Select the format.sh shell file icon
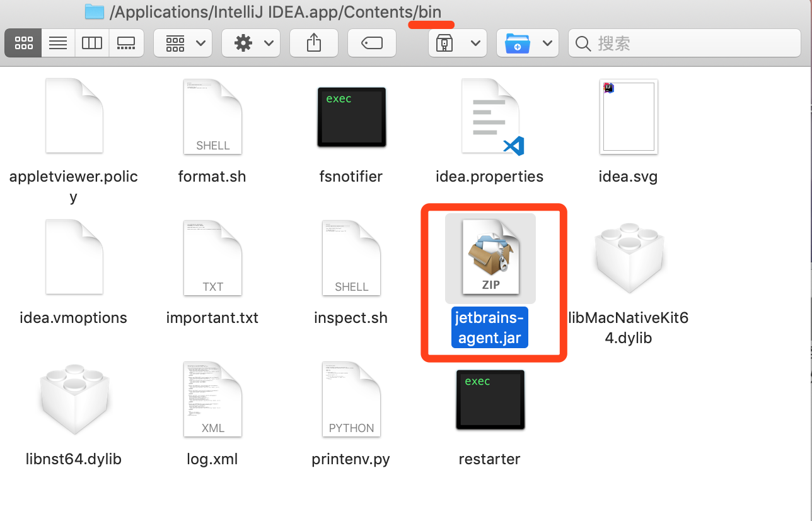This screenshot has height=521, width=812. point(212,115)
